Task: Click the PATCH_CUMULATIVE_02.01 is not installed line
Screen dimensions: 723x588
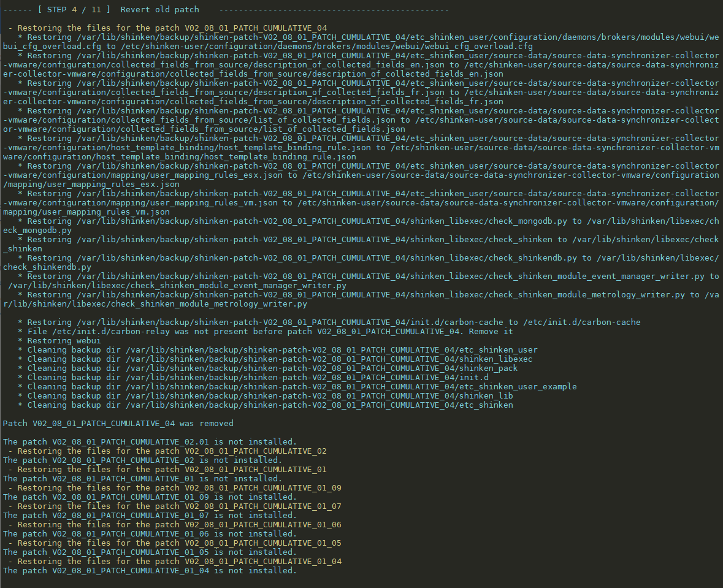Action: pos(150,442)
